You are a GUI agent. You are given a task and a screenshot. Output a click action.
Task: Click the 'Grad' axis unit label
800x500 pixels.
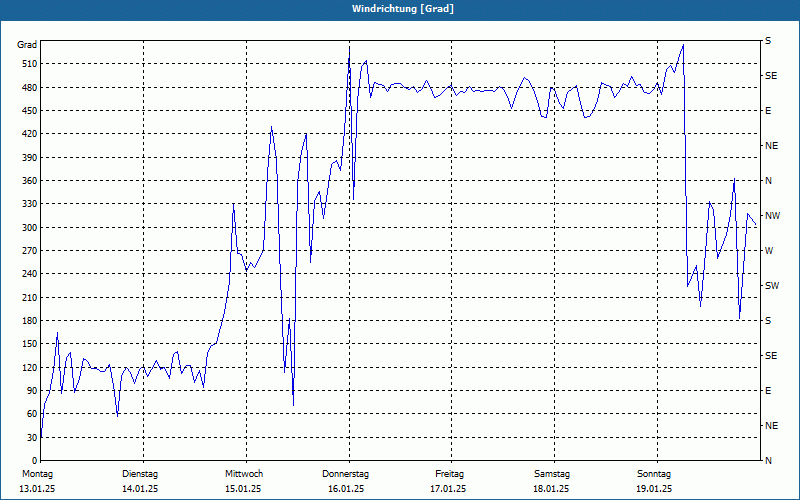pos(27,45)
